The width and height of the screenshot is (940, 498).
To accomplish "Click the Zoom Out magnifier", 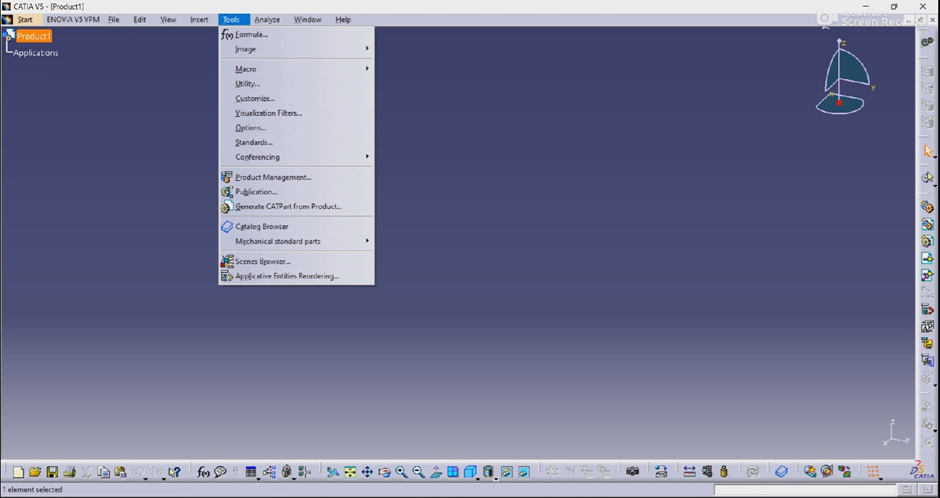I will tap(418, 472).
